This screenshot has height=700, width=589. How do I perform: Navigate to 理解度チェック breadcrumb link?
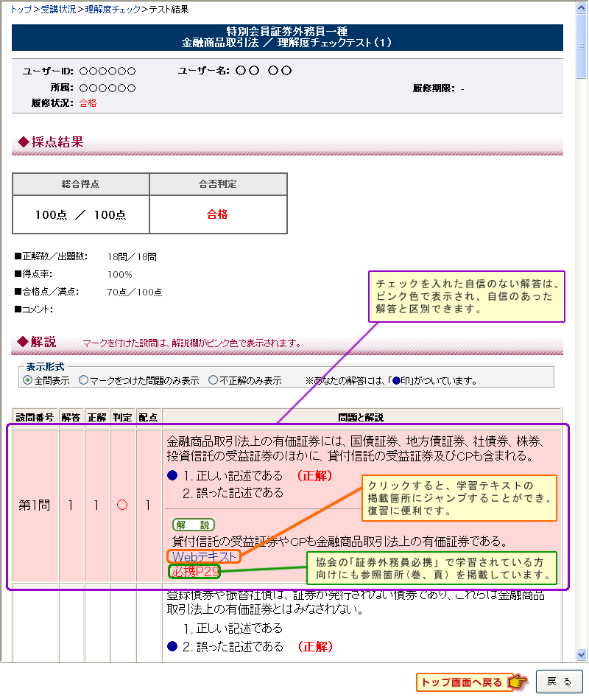[111, 9]
